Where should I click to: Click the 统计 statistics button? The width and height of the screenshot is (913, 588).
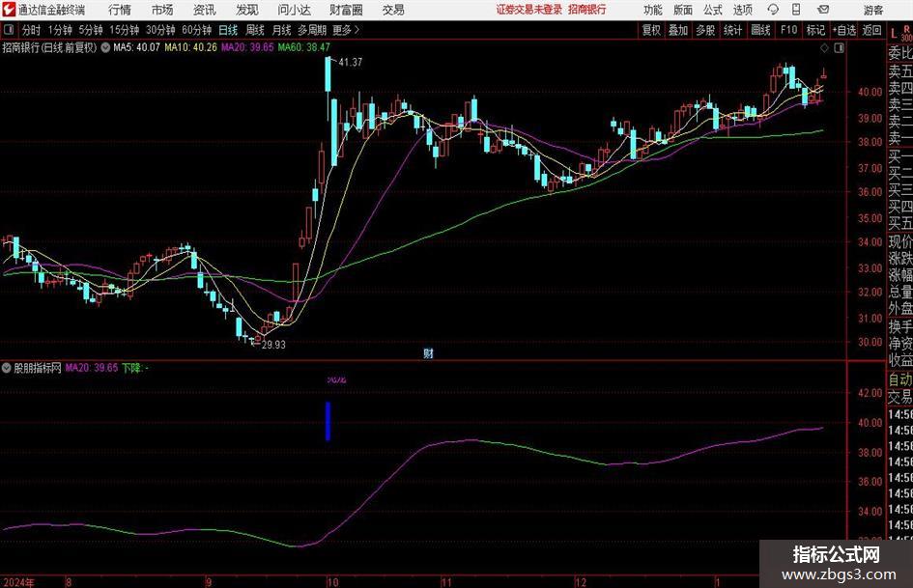[x=732, y=30]
